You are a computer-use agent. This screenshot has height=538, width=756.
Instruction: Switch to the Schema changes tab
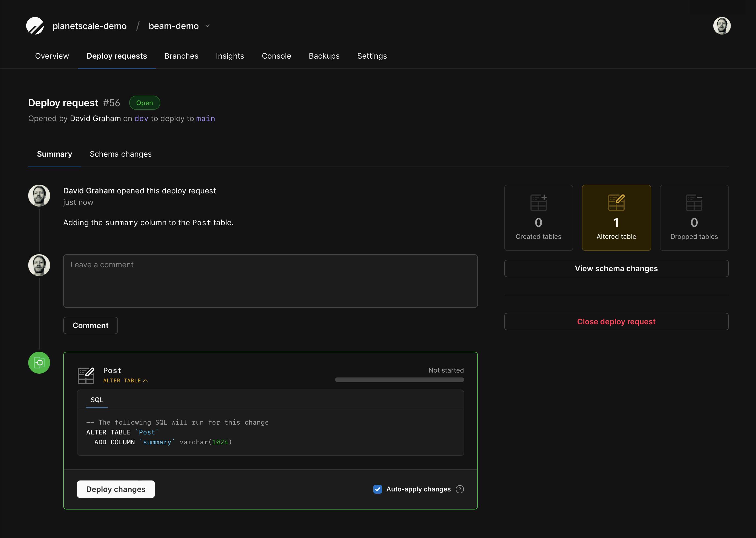point(120,154)
